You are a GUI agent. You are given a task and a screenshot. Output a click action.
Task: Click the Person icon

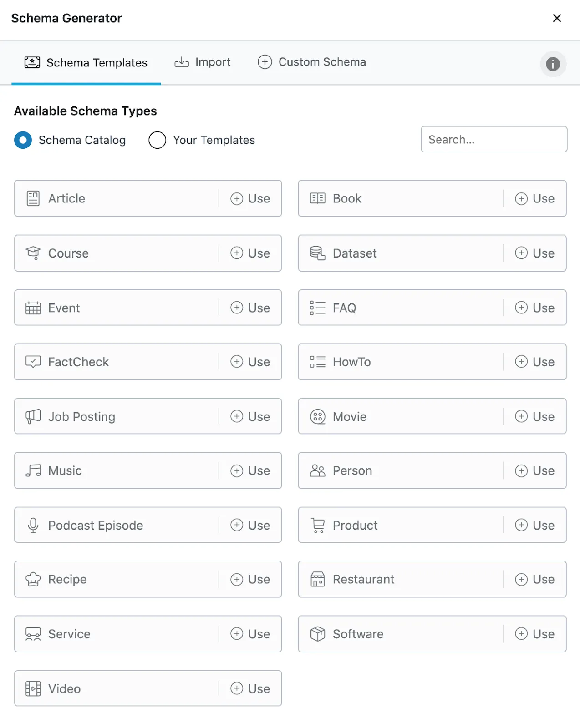[318, 470]
